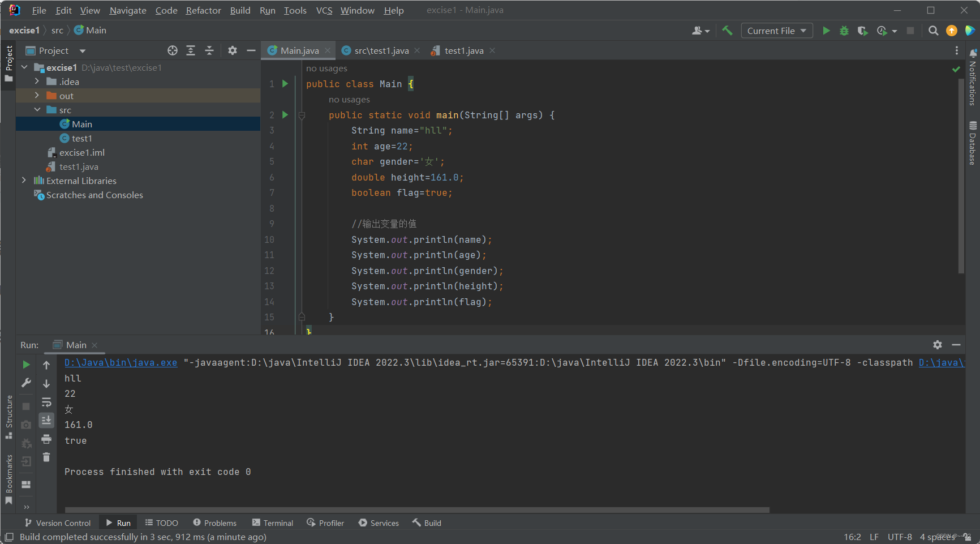Toggle scroll to end of console
Viewport: 980px width, 544px height.
[x=46, y=420]
